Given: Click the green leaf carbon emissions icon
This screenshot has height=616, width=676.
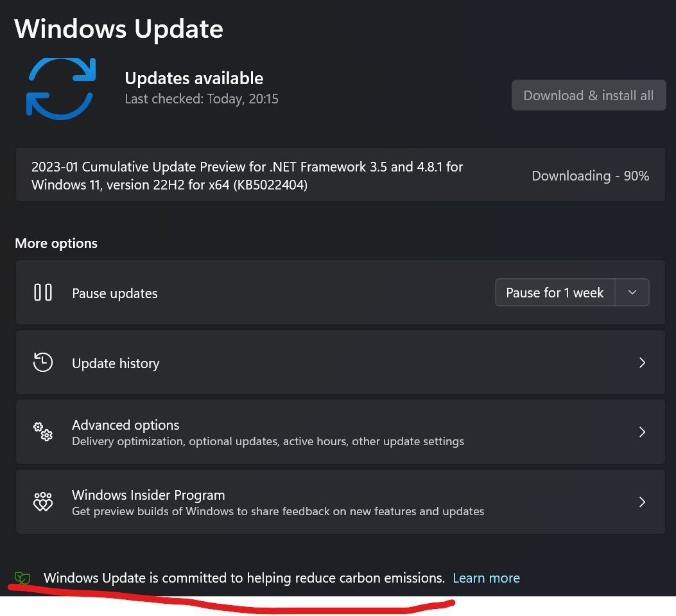Looking at the screenshot, I should click(22, 578).
